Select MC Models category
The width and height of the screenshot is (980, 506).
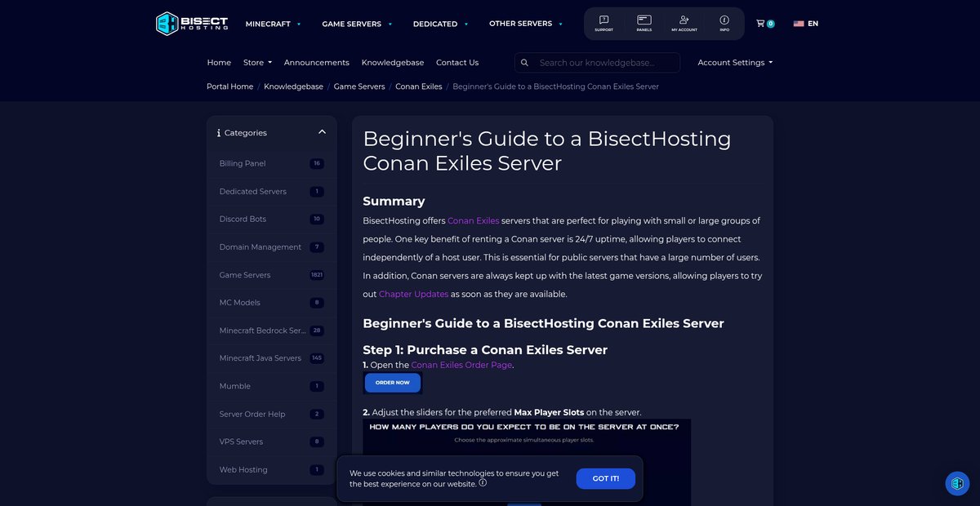pyautogui.click(x=271, y=303)
